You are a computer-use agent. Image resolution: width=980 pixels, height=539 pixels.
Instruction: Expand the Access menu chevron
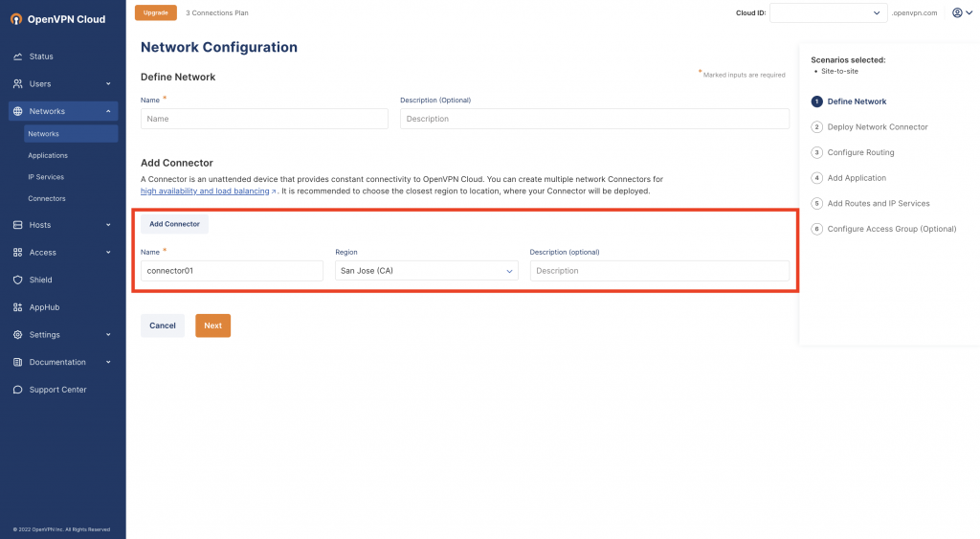click(x=108, y=253)
